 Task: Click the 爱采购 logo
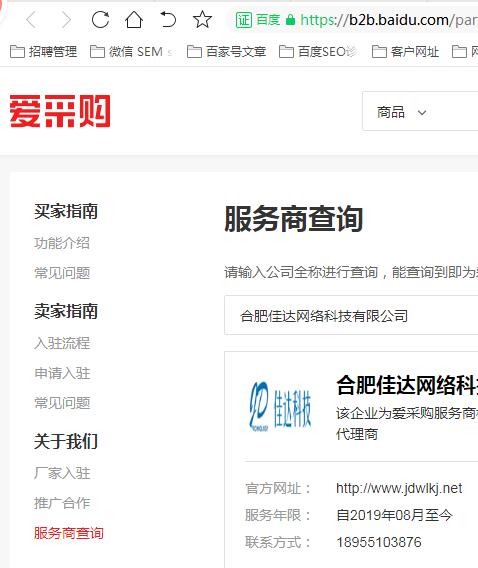[x=60, y=111]
